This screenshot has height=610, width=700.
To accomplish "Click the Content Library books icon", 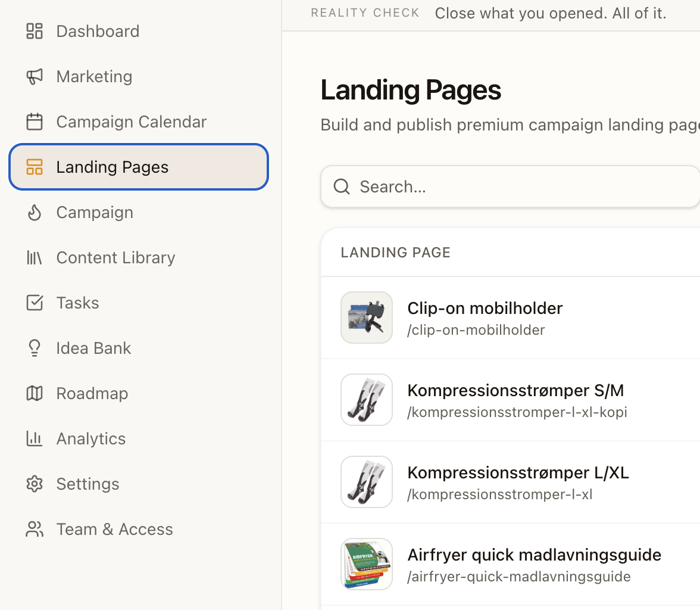I will pos(35,257).
